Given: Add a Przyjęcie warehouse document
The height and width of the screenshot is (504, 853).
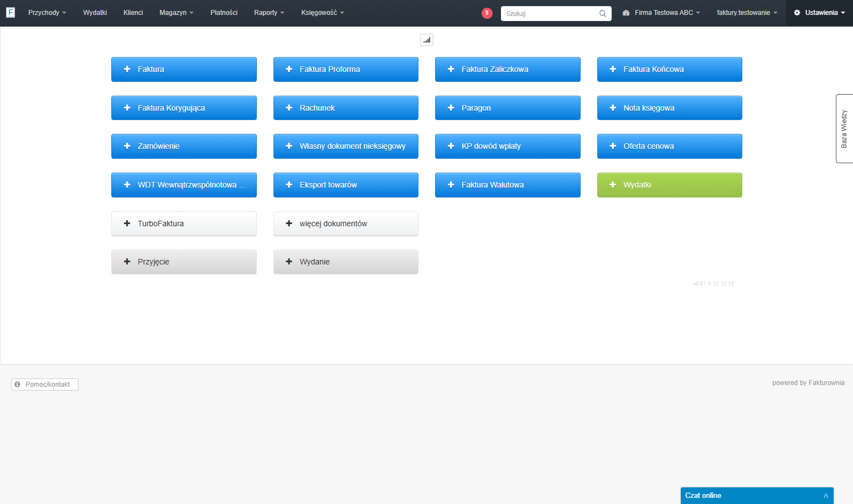Looking at the screenshot, I should click(184, 262).
